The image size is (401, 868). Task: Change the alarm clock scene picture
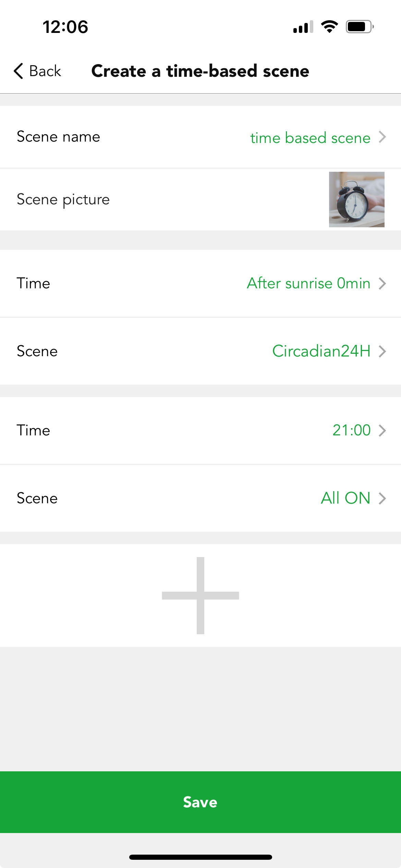(357, 200)
